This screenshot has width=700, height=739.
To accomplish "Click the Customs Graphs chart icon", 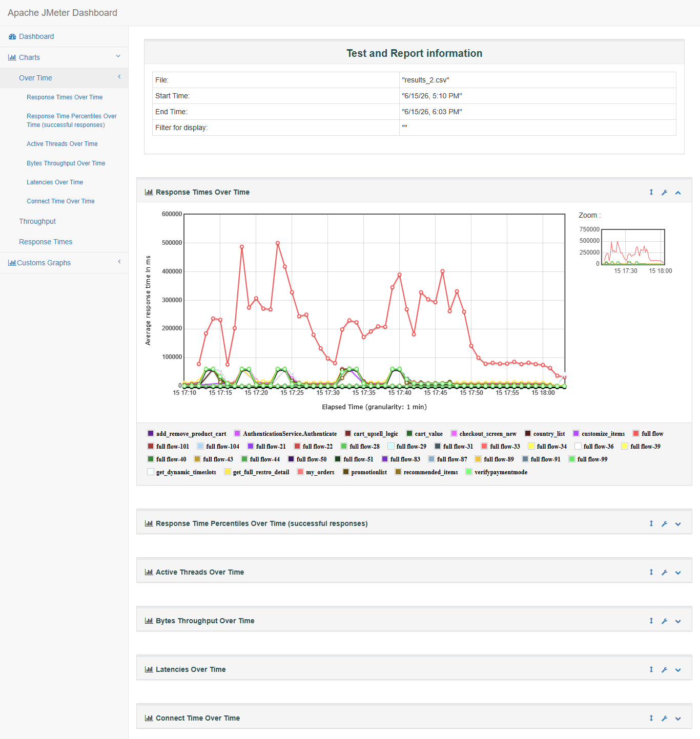I will [12, 263].
